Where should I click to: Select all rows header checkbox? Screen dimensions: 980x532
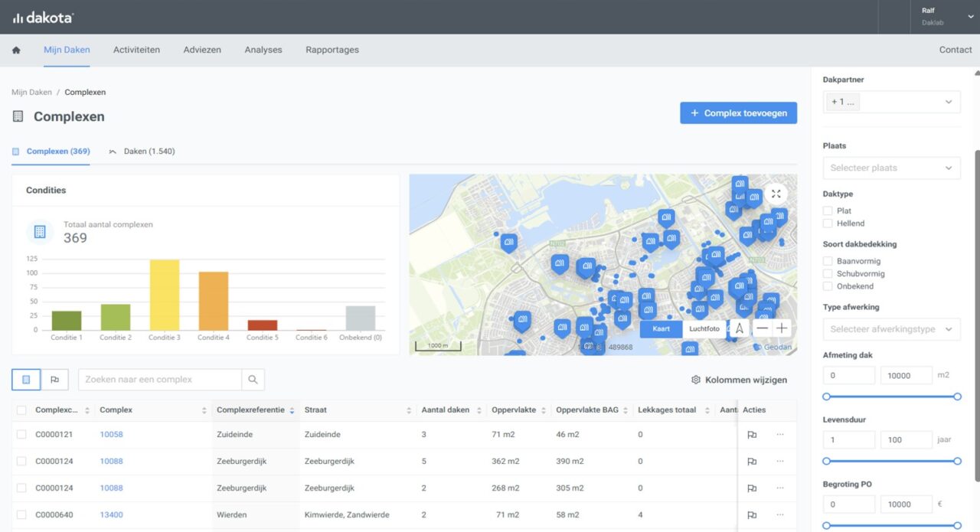21,410
